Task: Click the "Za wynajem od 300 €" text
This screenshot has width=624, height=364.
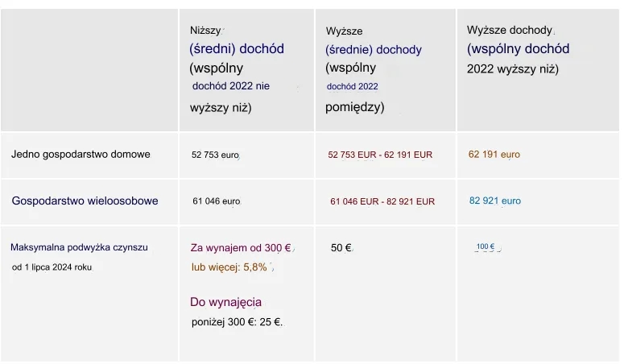Action: pos(240,248)
